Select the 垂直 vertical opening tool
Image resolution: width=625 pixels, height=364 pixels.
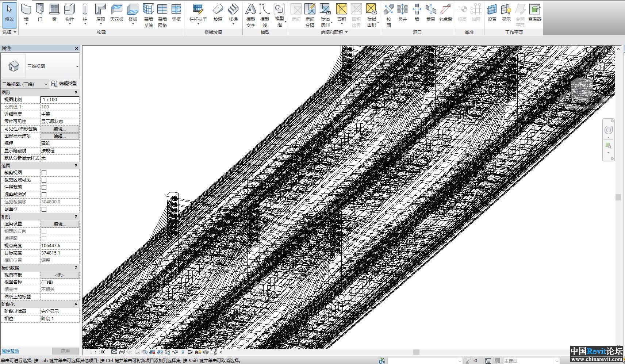point(431,14)
